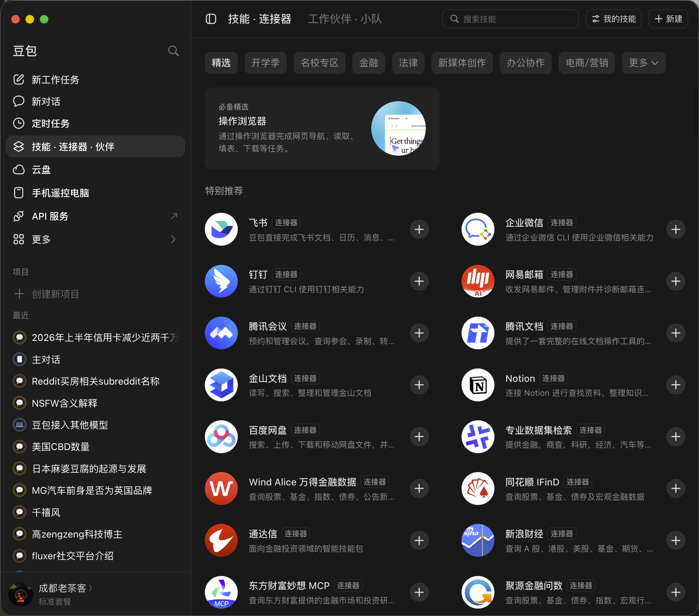
Task: Open the 专业数据集检索 connector icon
Action: point(478,437)
